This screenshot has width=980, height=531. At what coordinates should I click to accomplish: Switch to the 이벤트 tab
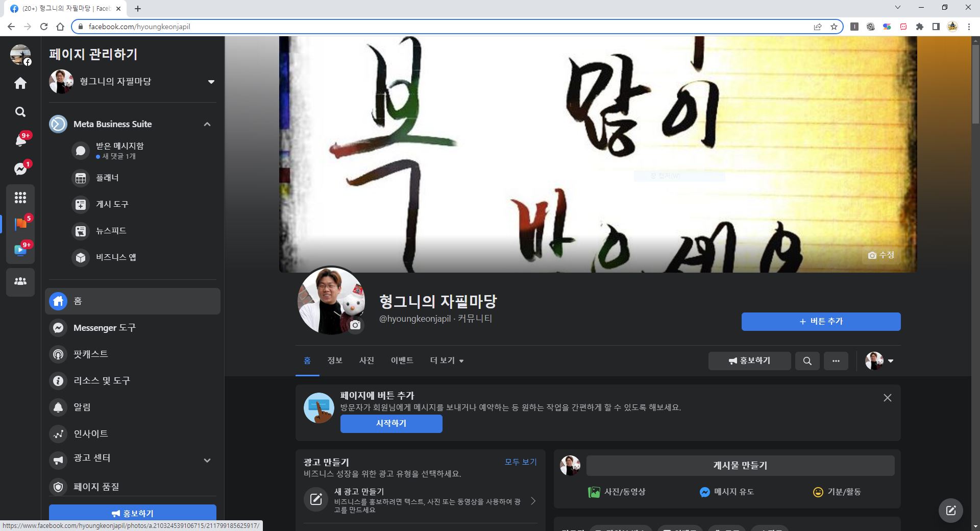402,360
